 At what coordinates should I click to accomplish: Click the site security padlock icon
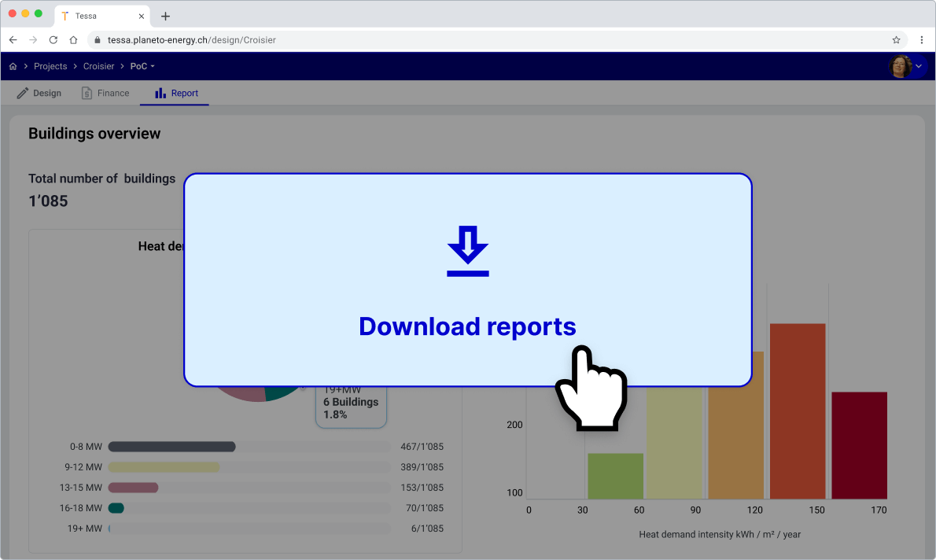coord(96,39)
